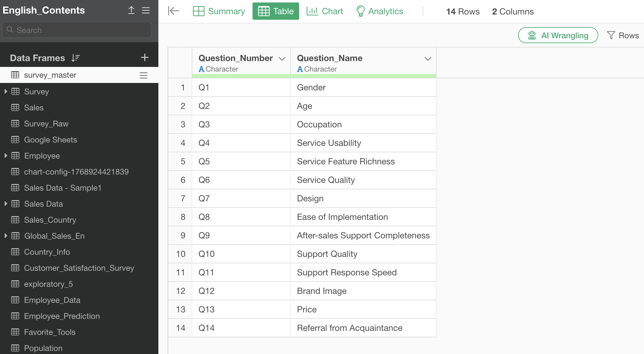The image size is (644, 354).
Task: Click the upload icon beside English_Contents
Action: [131, 10]
